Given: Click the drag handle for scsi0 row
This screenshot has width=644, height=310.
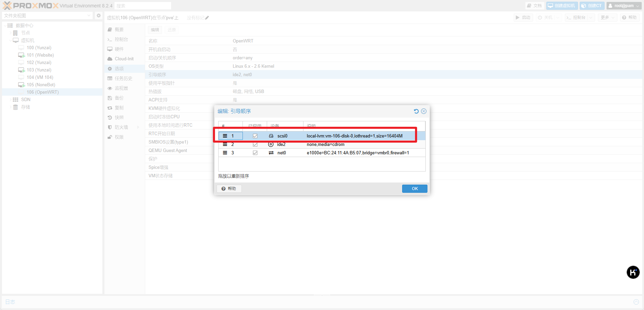Looking at the screenshot, I should pos(225,136).
